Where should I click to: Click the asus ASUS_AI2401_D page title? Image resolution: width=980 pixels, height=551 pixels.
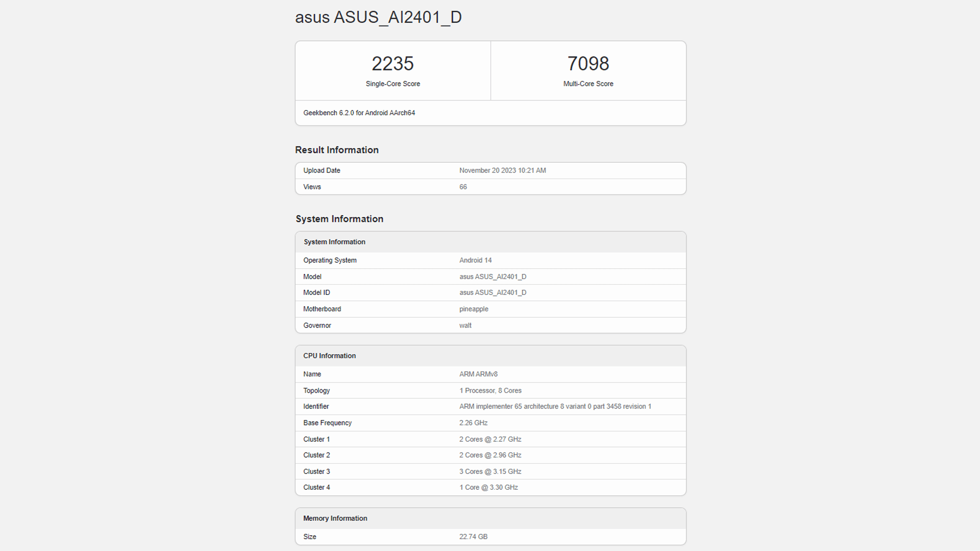pos(378,17)
